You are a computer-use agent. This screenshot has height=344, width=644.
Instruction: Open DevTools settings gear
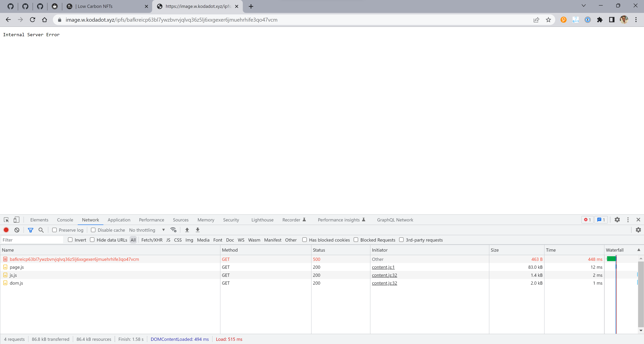coord(617,220)
